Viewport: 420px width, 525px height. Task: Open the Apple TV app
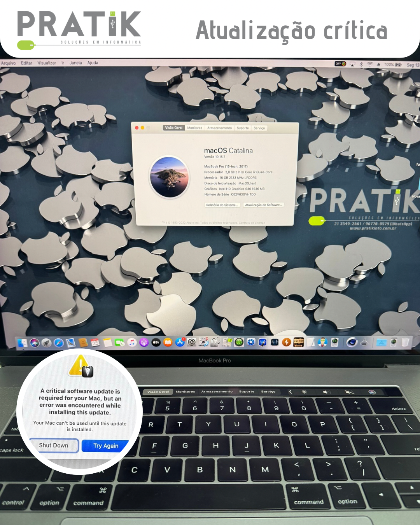pyautogui.click(x=156, y=342)
